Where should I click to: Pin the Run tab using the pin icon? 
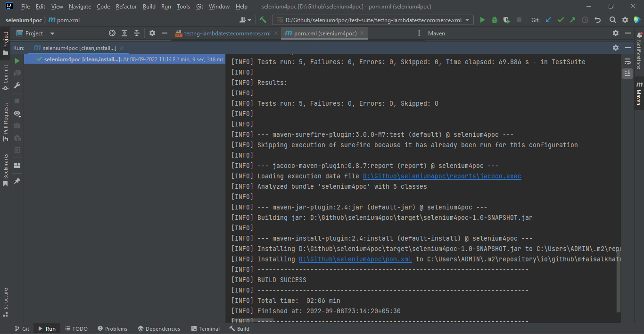[x=17, y=181]
